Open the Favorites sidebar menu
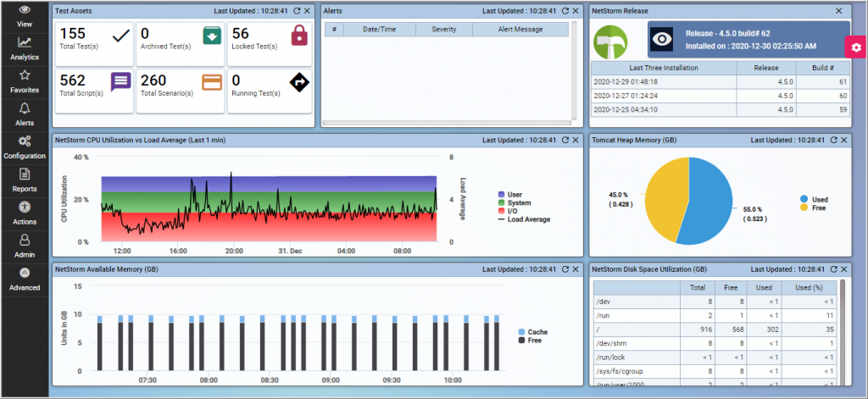This screenshot has height=399, width=868. (25, 82)
